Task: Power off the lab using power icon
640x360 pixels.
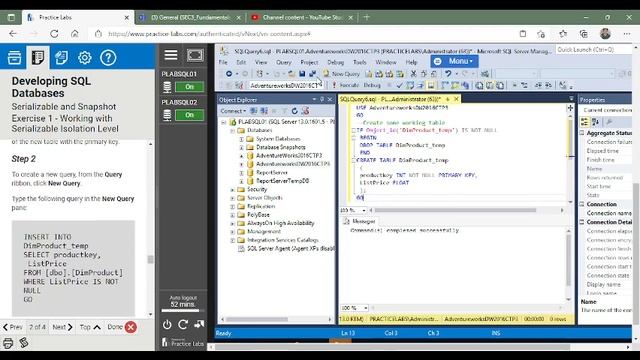Action: pyautogui.click(x=167, y=324)
